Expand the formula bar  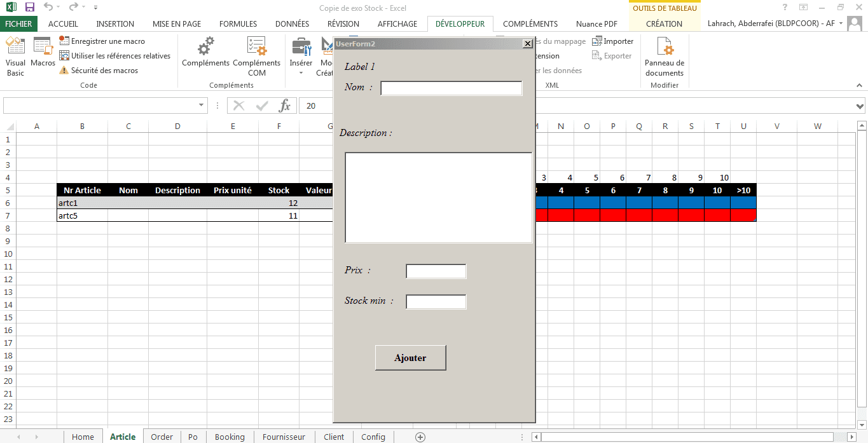pyautogui.click(x=860, y=106)
